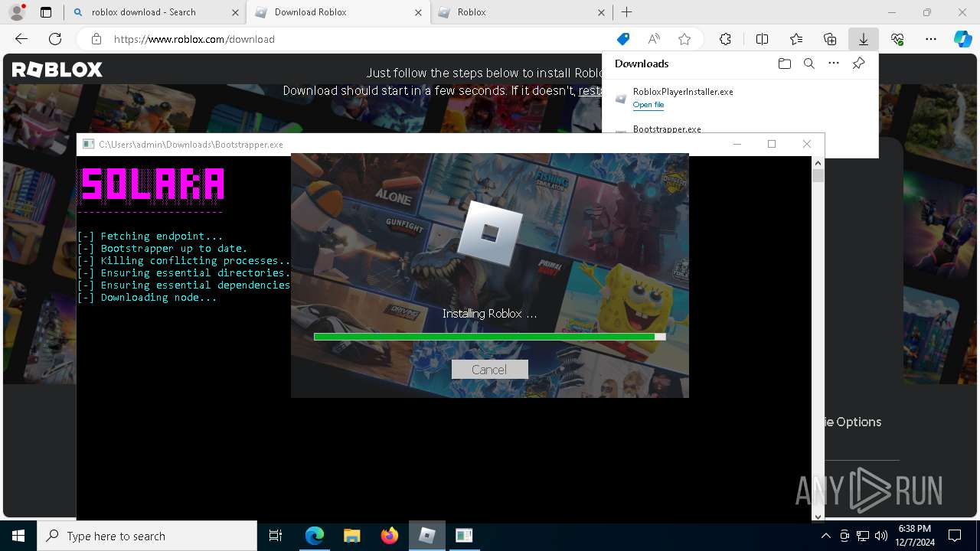
Task: Open the network tray icon
Action: (x=862, y=536)
